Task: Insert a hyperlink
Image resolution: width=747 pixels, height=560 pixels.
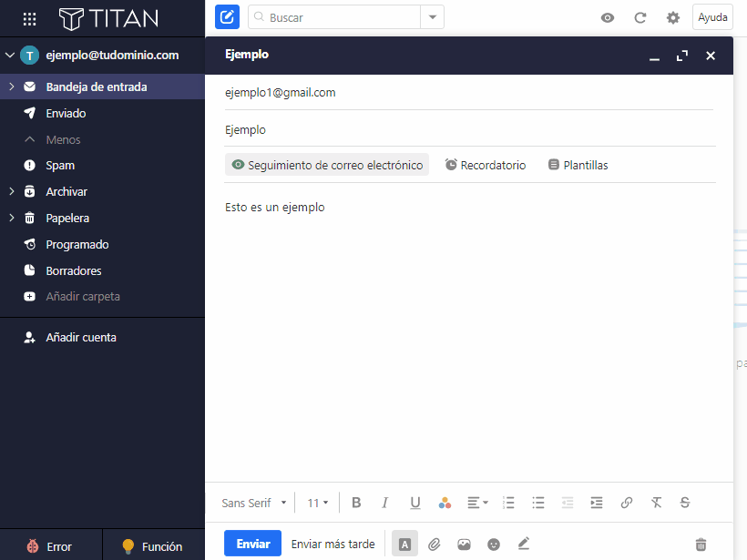Action: [x=627, y=503]
